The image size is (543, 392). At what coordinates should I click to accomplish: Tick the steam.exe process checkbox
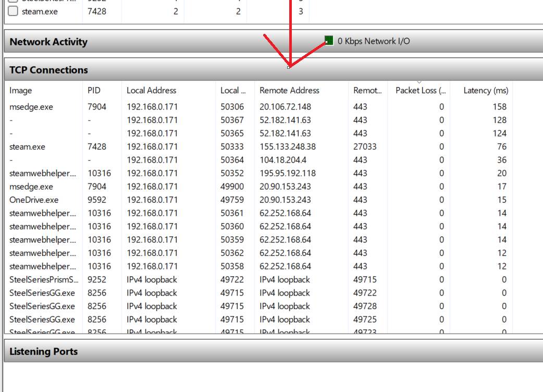click(13, 11)
